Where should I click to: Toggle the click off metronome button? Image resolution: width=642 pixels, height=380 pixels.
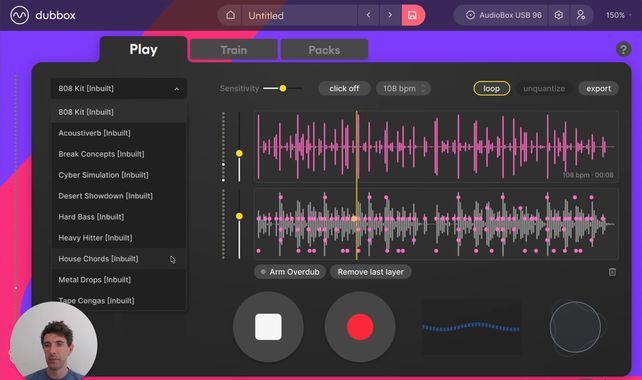(x=344, y=88)
